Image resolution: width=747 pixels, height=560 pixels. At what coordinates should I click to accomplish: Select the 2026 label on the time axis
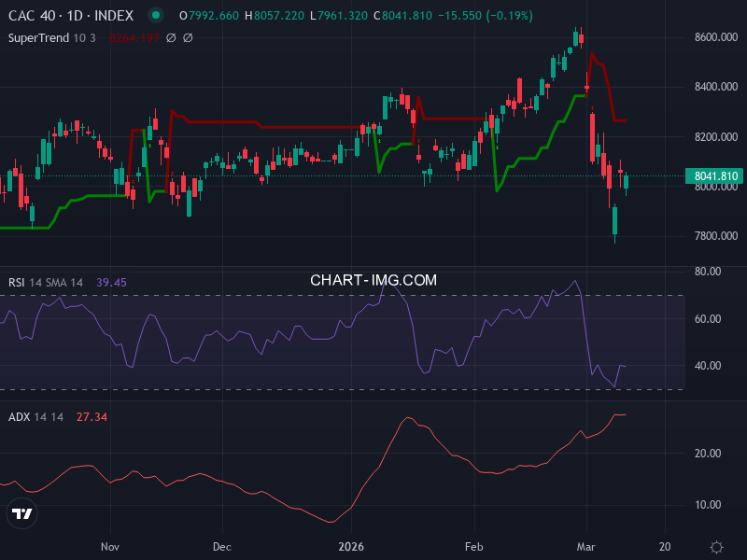click(353, 547)
